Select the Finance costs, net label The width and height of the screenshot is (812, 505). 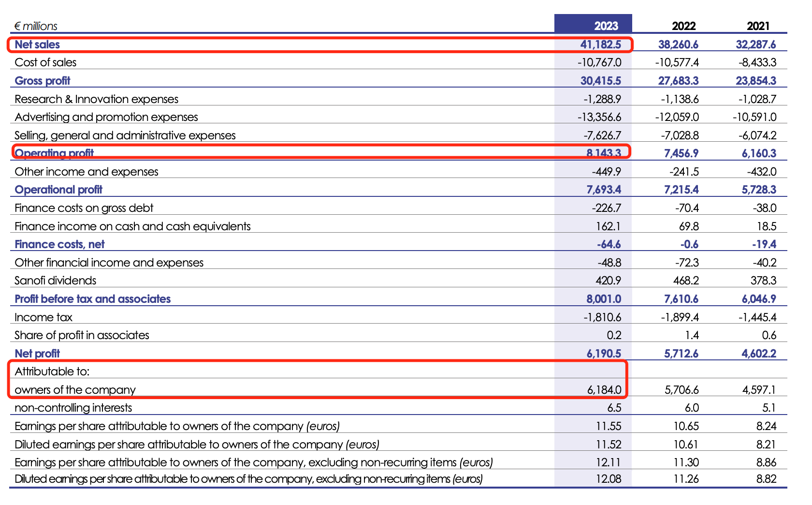point(59,244)
